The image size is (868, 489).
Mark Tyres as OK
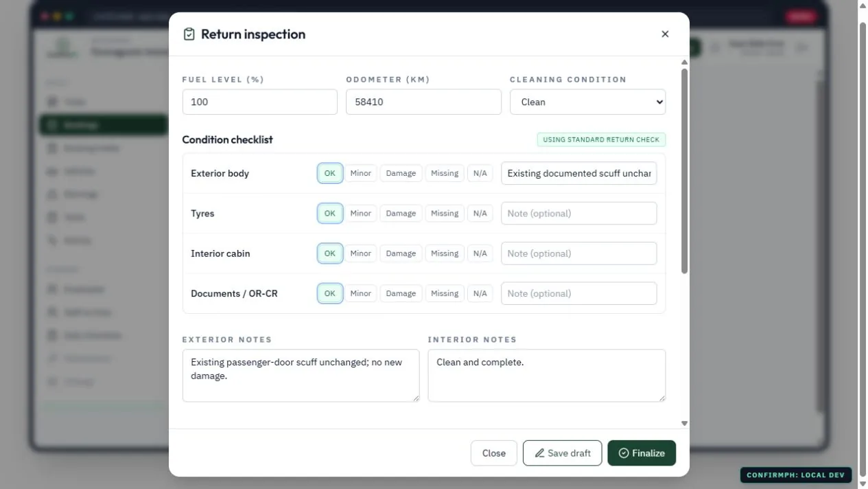[x=330, y=214]
